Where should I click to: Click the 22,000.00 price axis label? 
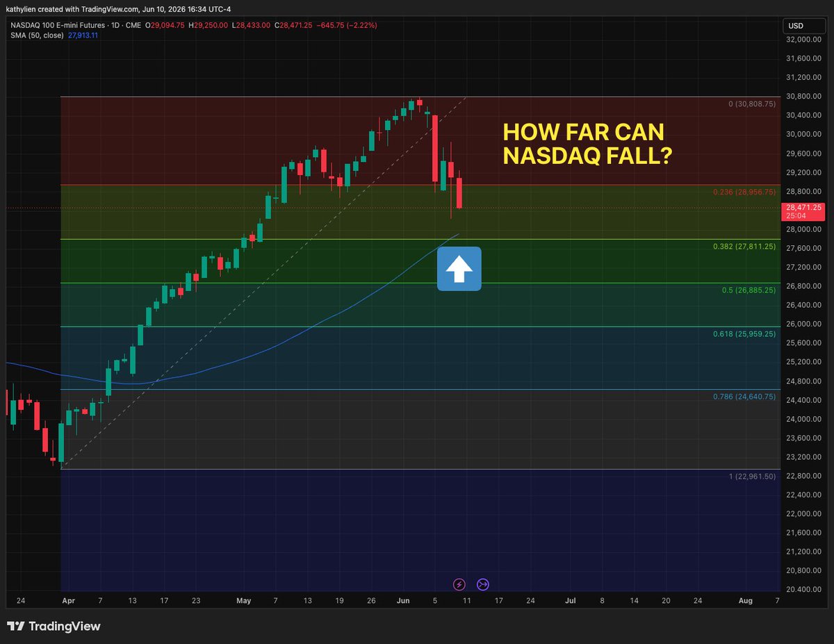click(804, 514)
